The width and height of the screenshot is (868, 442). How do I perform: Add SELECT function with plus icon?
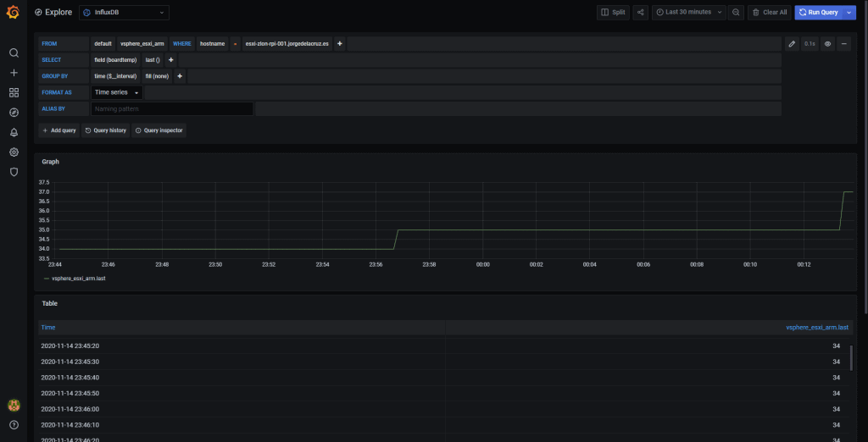pyautogui.click(x=171, y=60)
